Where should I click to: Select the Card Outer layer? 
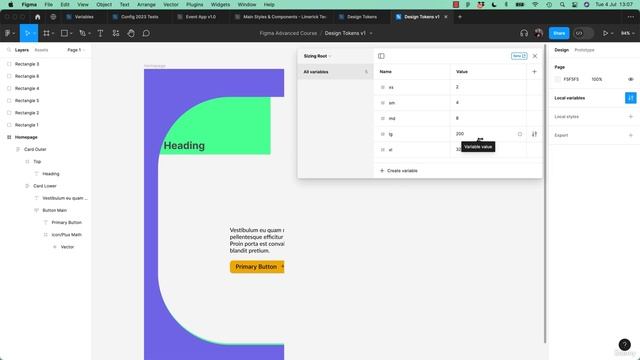35,149
